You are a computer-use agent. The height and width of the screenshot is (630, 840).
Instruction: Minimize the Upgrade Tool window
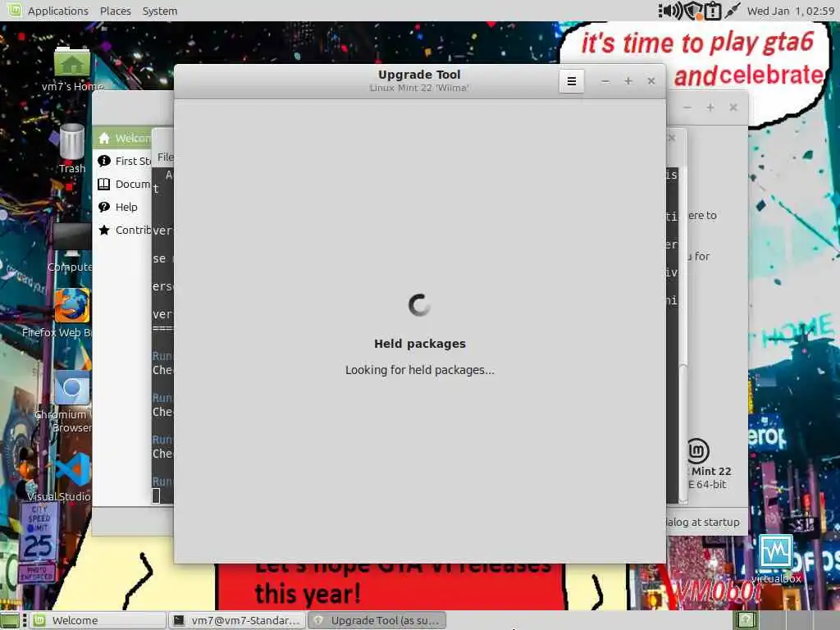605,81
